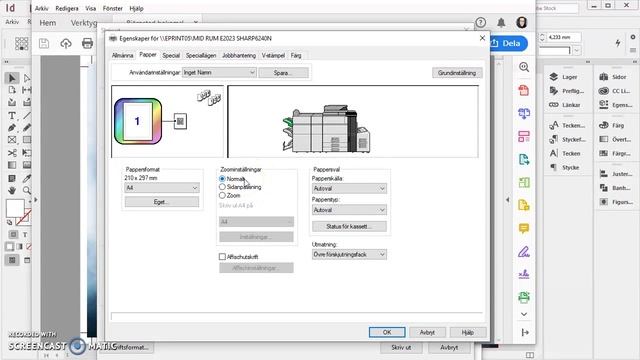The image size is (640, 360).
Task: Open the Färg color panel
Action: pos(611,125)
